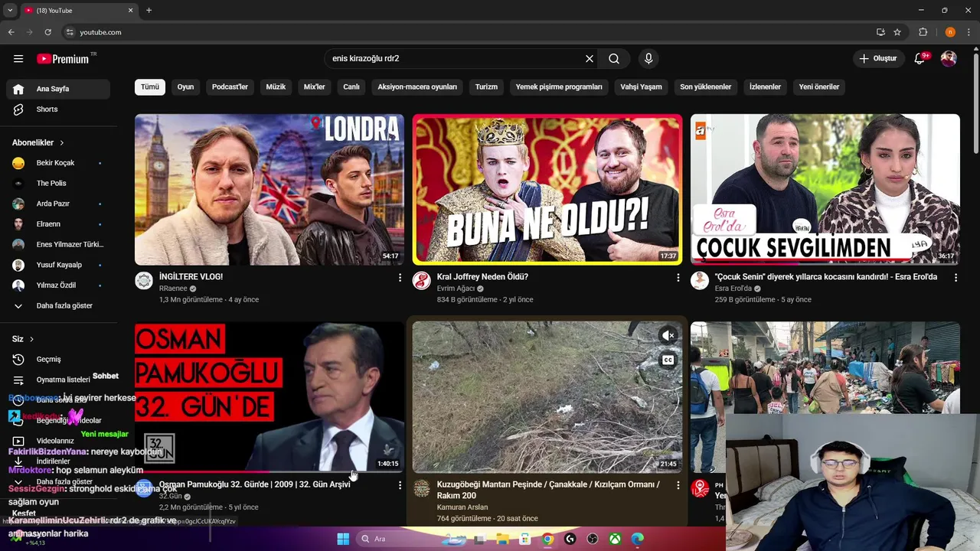This screenshot has height=551, width=980.
Task: Open options menu for Kral Joffrey video
Action: coord(678,278)
